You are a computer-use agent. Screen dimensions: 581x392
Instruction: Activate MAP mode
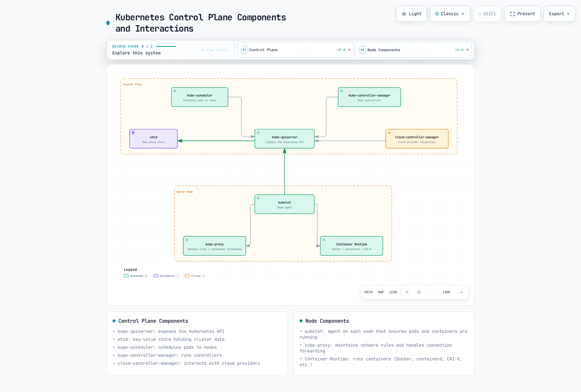pos(381,292)
